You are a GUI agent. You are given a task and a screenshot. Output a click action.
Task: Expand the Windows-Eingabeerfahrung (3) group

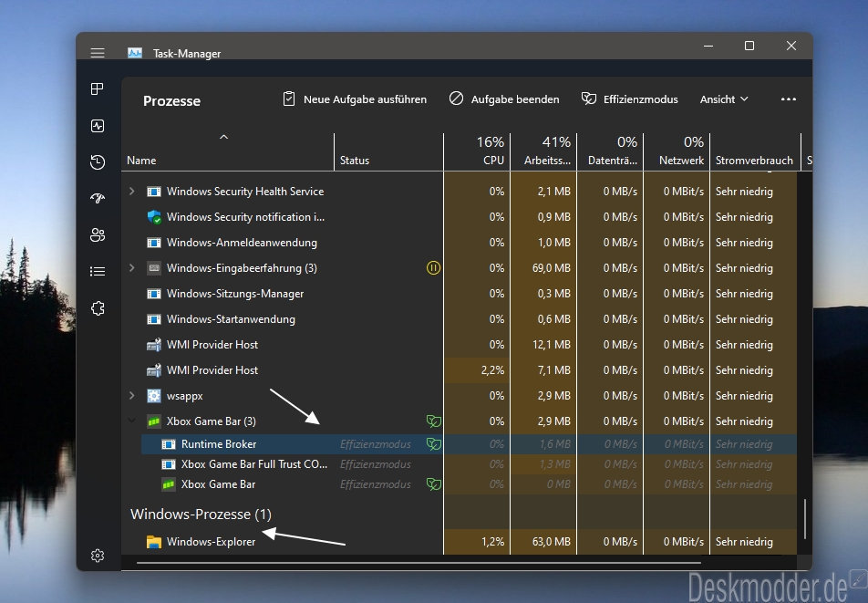click(x=131, y=268)
